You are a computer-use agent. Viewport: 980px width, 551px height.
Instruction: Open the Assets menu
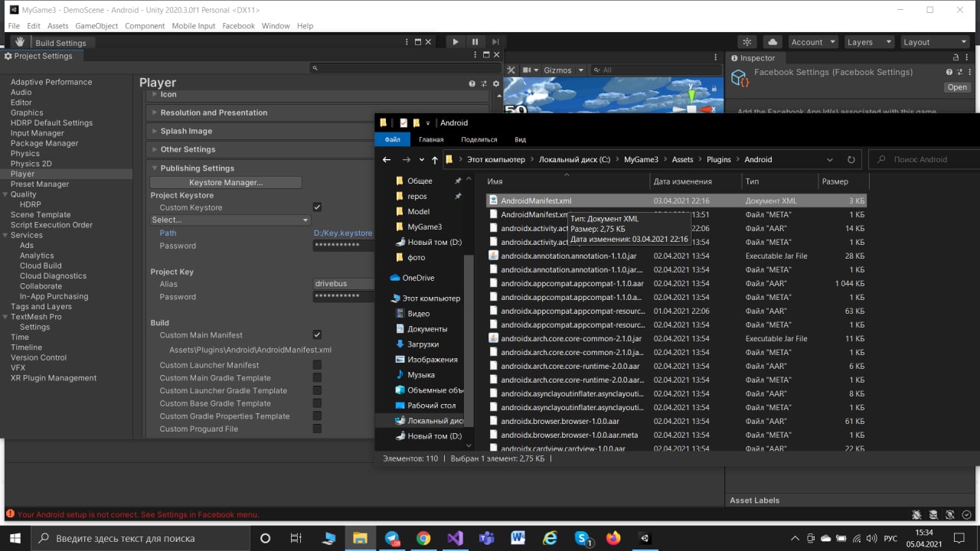[57, 26]
